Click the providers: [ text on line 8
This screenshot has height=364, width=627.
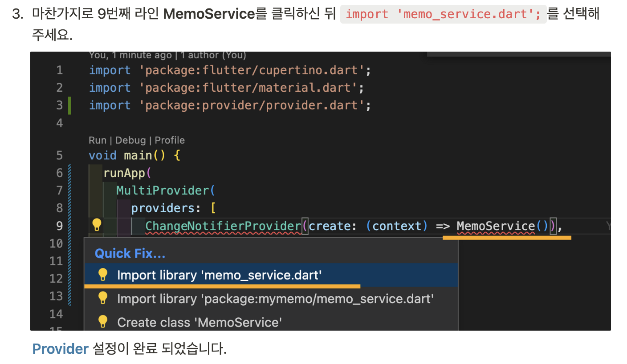pyautogui.click(x=173, y=208)
